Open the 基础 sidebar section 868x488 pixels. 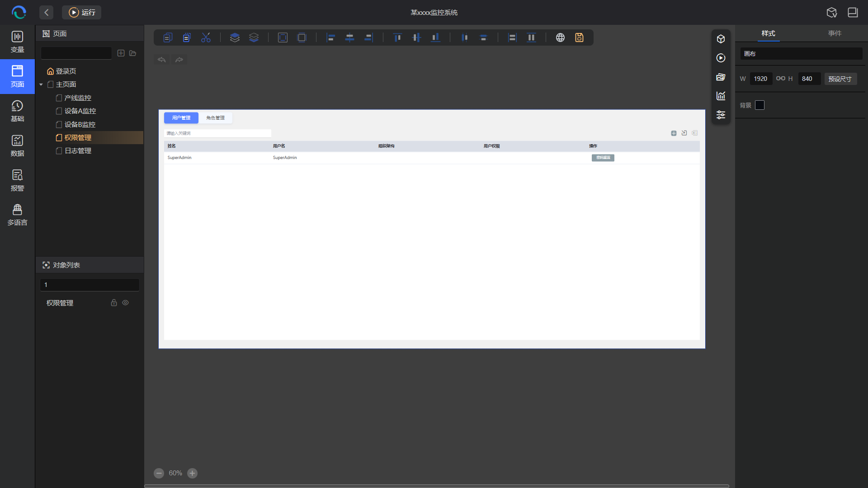17,111
